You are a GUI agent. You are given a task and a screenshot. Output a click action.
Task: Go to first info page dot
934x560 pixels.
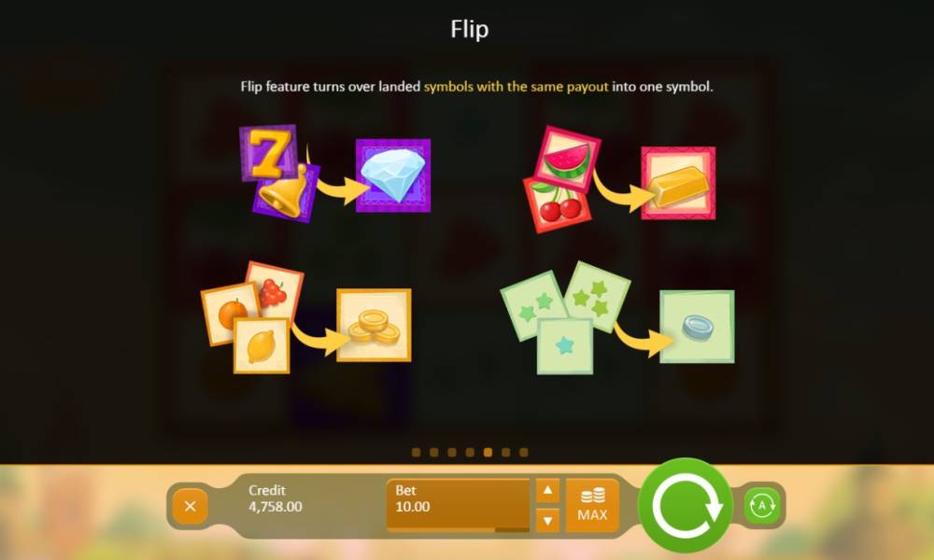coord(417,453)
